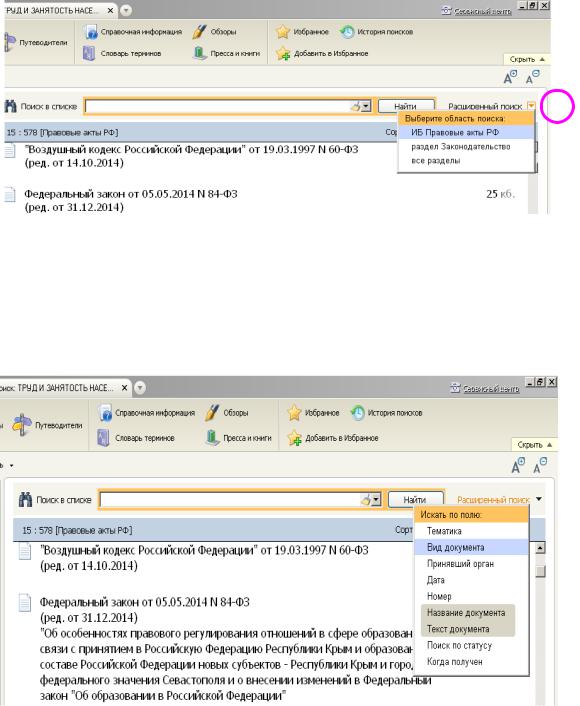Click Расширенный поиск link in lower window
This screenshot has width=580, height=706.
(x=493, y=500)
